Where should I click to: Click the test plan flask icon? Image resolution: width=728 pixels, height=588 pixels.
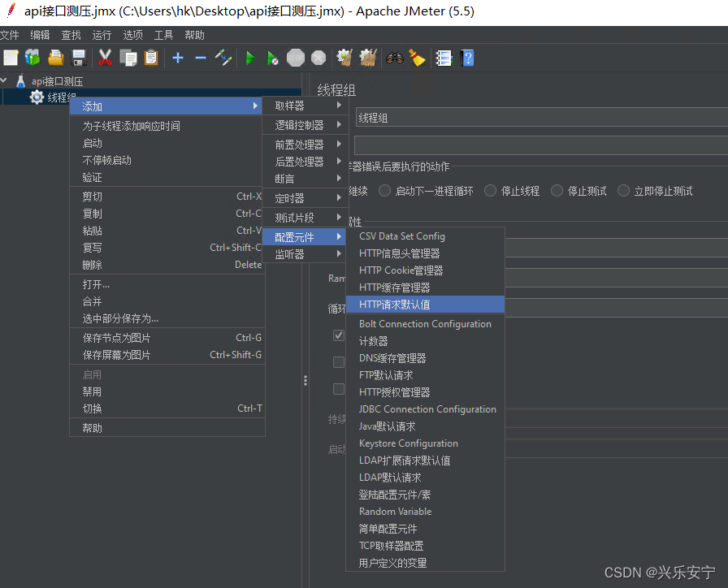tap(20, 81)
